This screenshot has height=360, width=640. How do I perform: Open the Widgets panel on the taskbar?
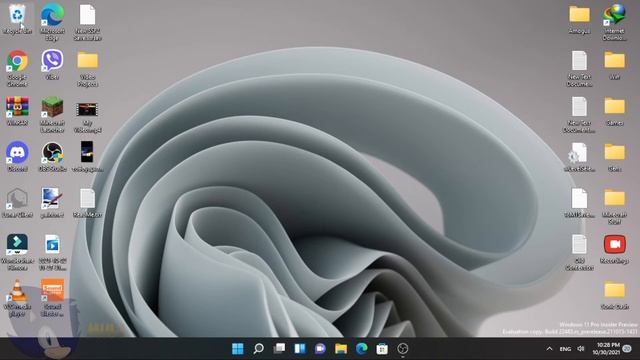coord(300,349)
